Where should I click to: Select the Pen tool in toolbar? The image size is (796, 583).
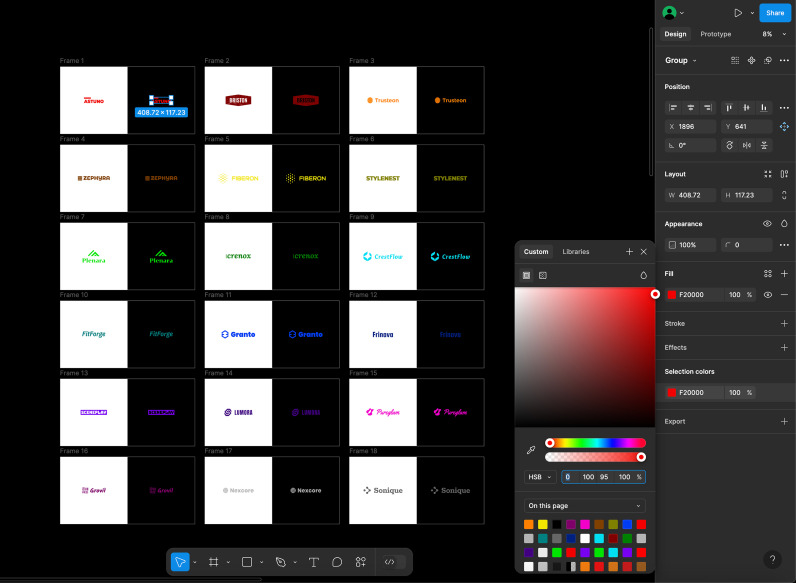[x=281, y=562]
